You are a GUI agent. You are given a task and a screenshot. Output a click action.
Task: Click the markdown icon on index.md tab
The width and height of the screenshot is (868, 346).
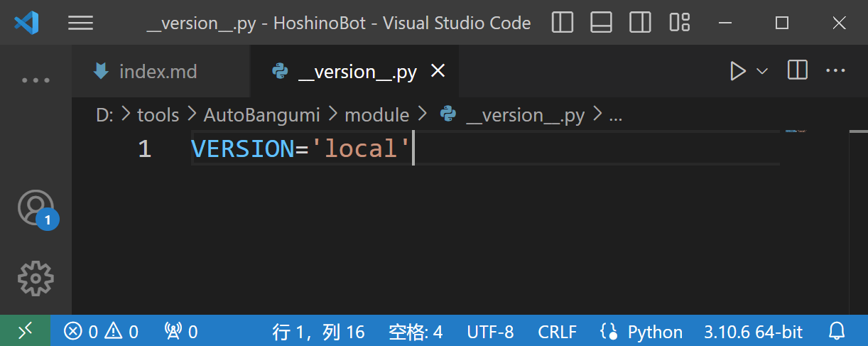click(x=101, y=70)
